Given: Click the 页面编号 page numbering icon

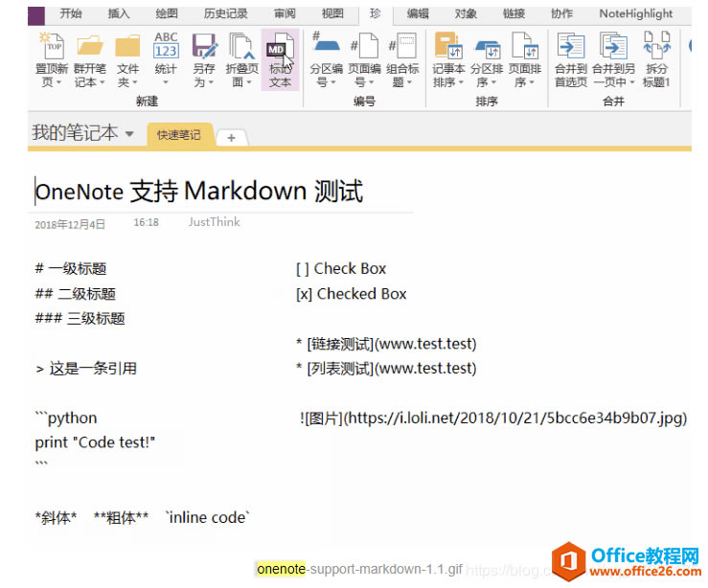Looking at the screenshot, I should point(364,45).
